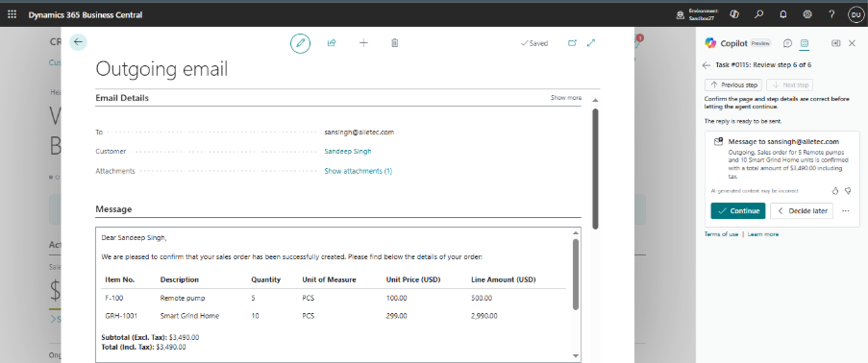Click Unit Price (USD) column header
This screenshot has height=363, width=868.
(412, 279)
